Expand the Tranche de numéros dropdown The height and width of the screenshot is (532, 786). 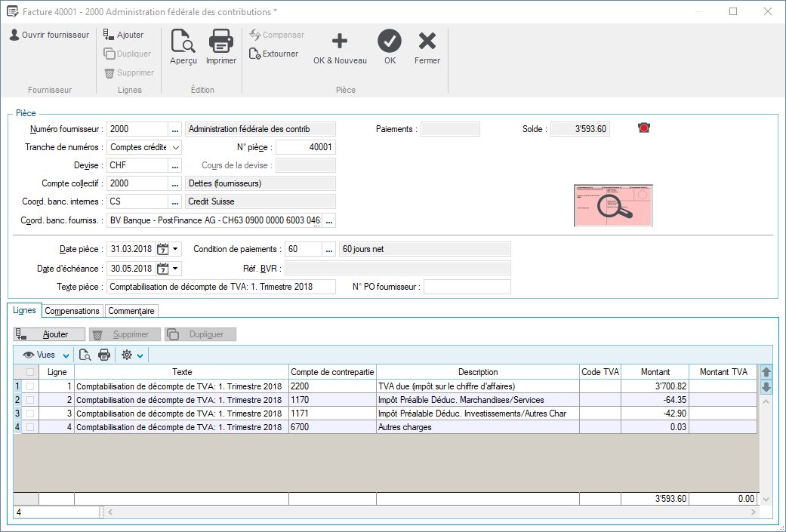tap(175, 147)
